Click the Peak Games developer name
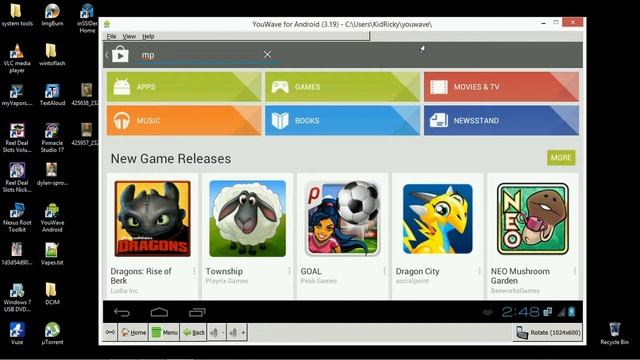The image size is (640, 360). point(319,281)
